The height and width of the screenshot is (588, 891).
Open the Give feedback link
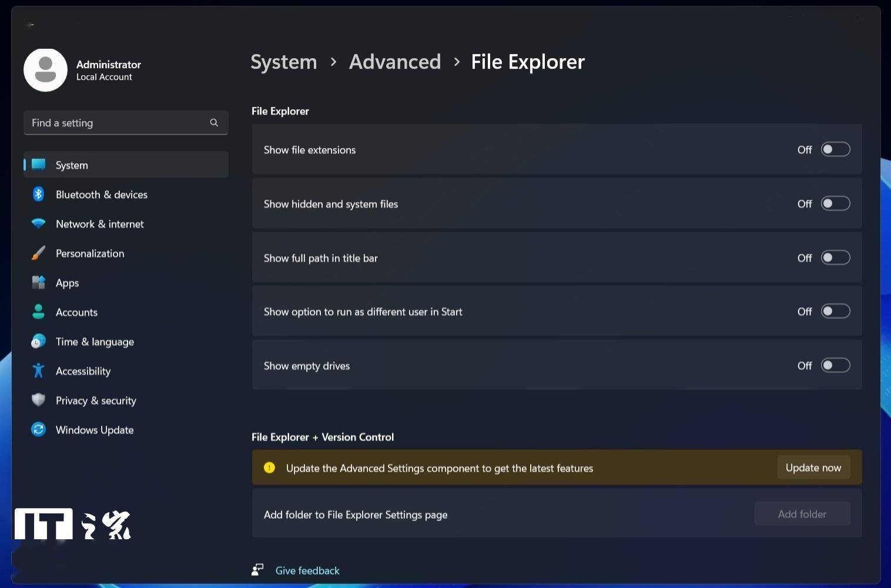click(x=307, y=570)
